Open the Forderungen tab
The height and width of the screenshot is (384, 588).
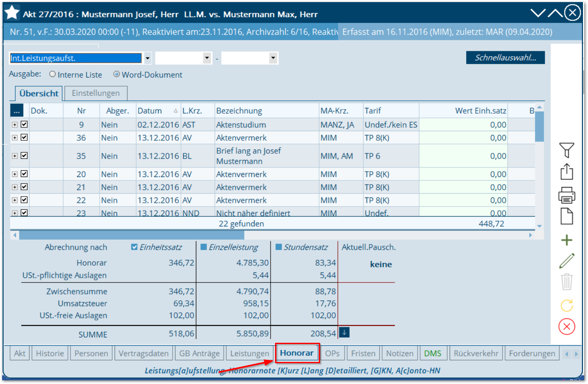click(532, 353)
